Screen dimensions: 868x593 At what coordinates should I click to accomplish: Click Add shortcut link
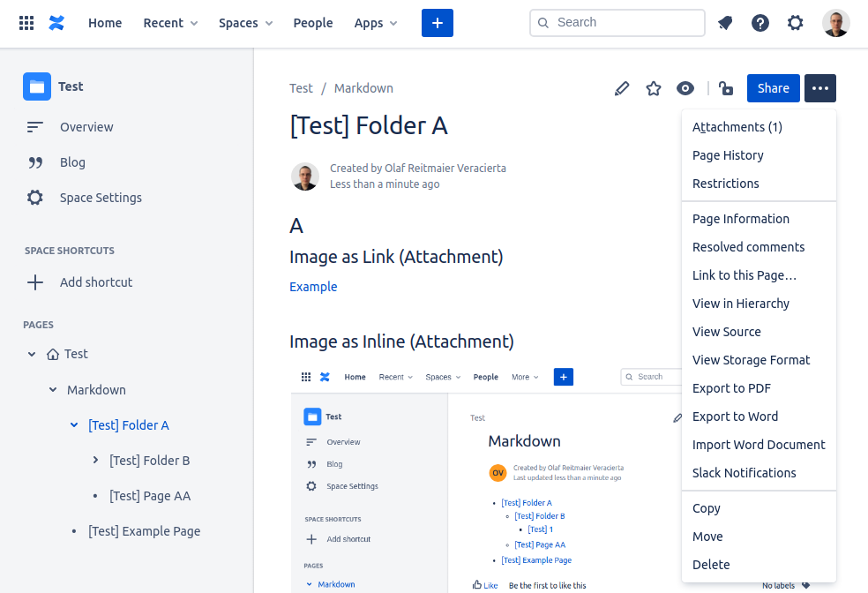point(96,282)
